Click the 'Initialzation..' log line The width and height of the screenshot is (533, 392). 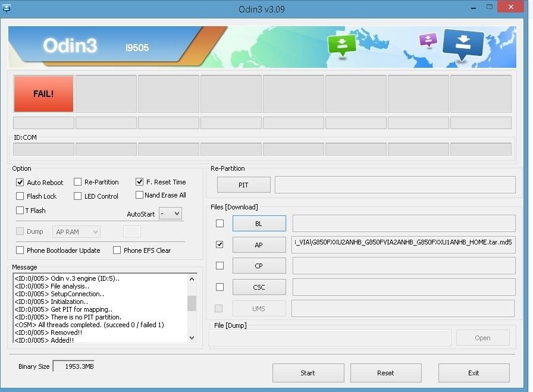tap(51, 302)
